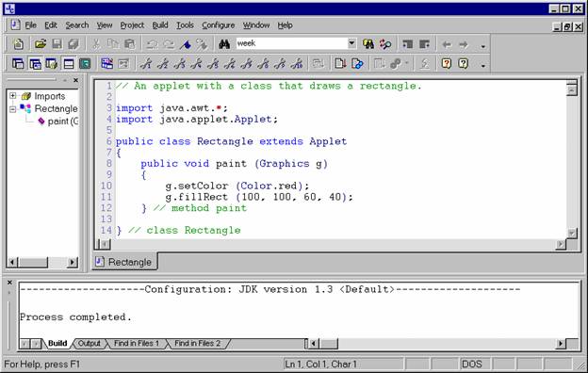Image resolution: width=588 pixels, height=373 pixels.
Task: Click the navigate Back arrow icon
Action: coord(447,44)
